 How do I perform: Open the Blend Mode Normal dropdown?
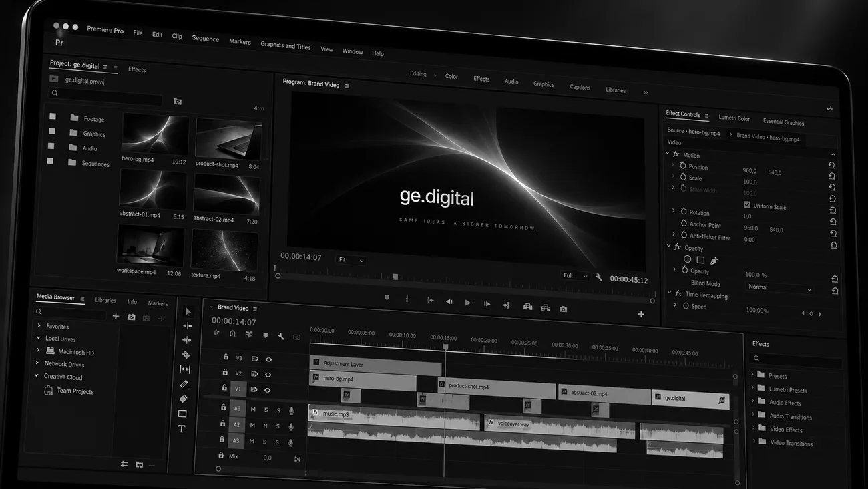[x=779, y=288]
